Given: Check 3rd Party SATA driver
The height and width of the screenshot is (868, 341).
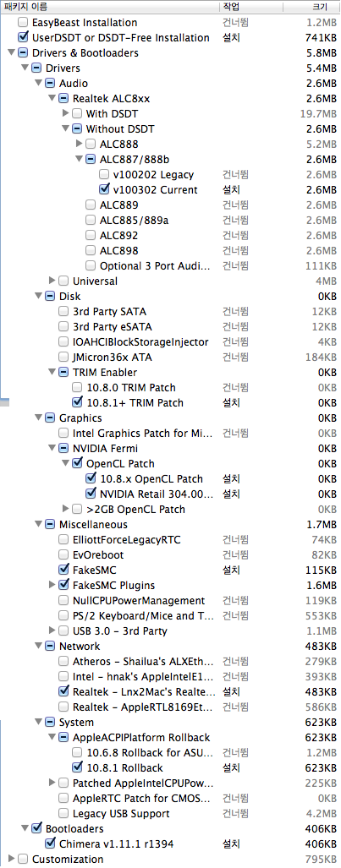Looking at the screenshot, I should tap(63, 311).
